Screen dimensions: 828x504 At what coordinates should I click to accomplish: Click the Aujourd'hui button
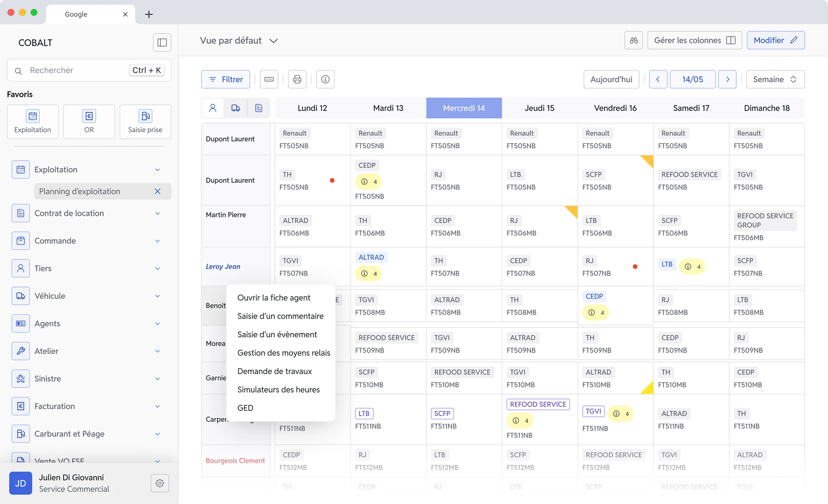click(611, 79)
